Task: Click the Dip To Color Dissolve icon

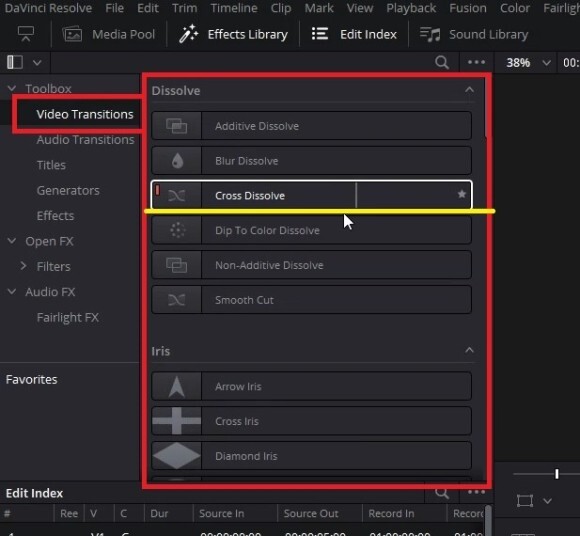Action: pos(177,230)
